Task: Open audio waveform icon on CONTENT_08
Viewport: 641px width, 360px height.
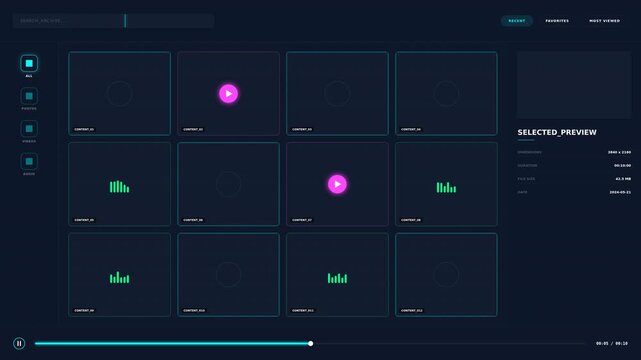Action: click(x=446, y=188)
